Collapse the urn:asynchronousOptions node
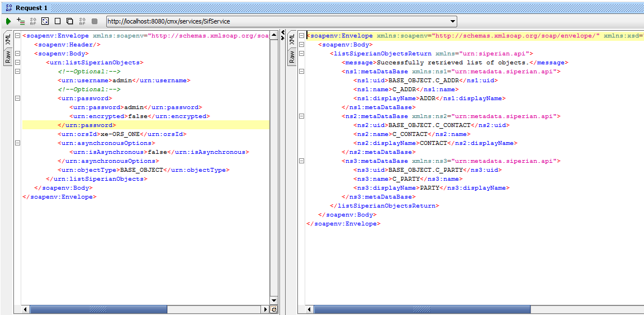This screenshot has width=644, height=315. (x=17, y=143)
